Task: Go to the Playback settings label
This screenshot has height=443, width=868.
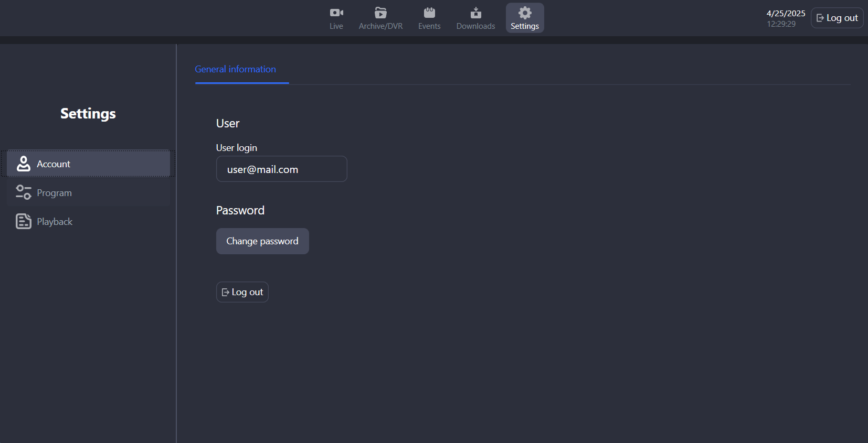Action: pos(55,222)
